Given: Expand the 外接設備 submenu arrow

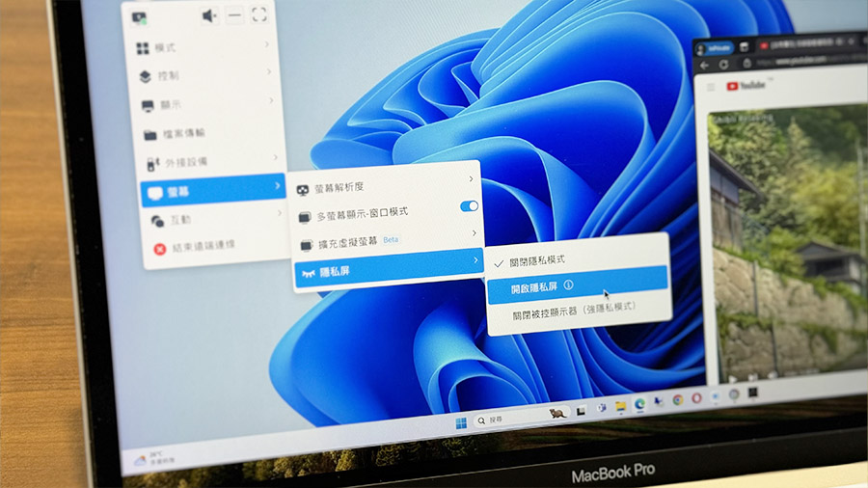Looking at the screenshot, I should (x=275, y=158).
